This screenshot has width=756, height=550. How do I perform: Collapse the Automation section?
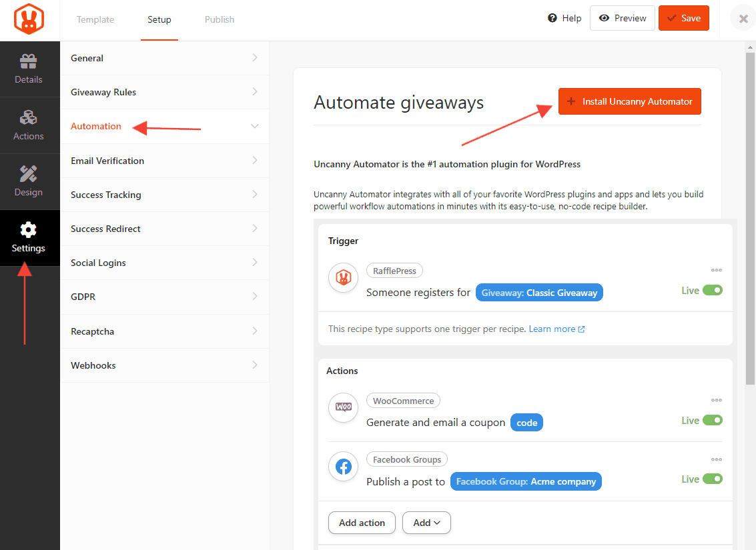pos(164,126)
